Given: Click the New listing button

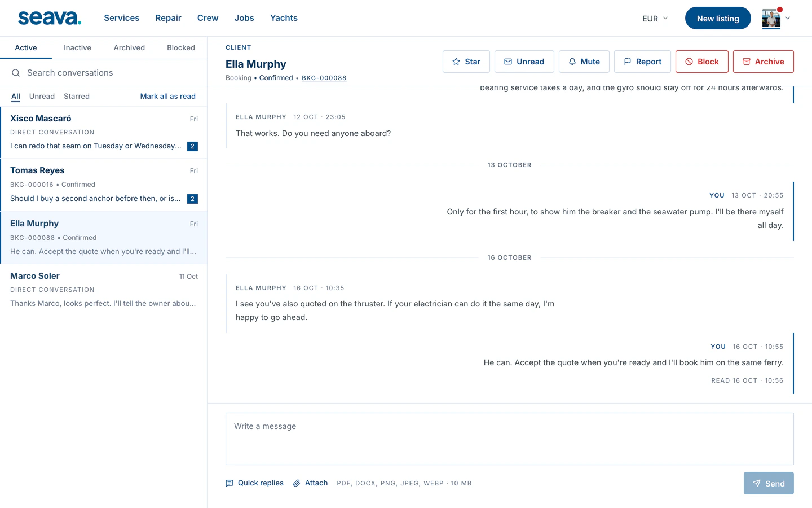Looking at the screenshot, I should coord(718,18).
